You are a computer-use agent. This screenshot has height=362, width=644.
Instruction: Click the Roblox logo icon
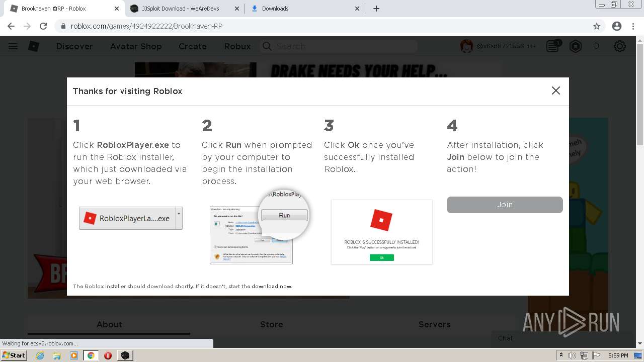[34, 46]
